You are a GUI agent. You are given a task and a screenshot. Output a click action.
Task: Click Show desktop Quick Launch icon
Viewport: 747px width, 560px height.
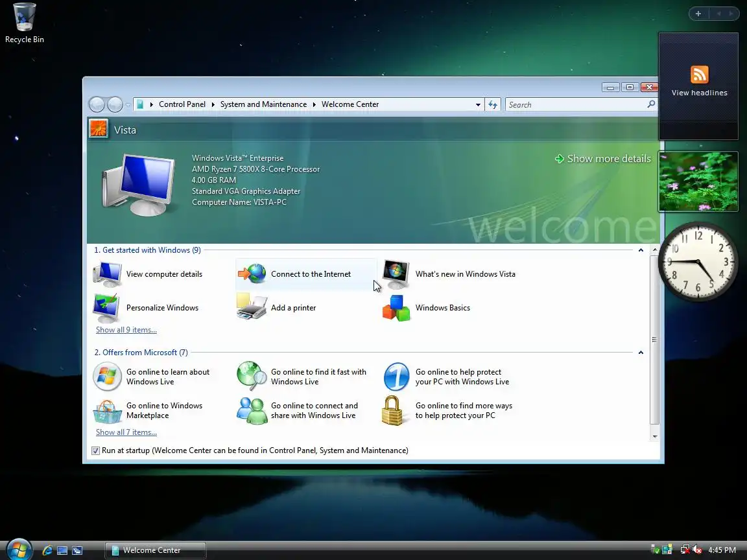(62, 550)
